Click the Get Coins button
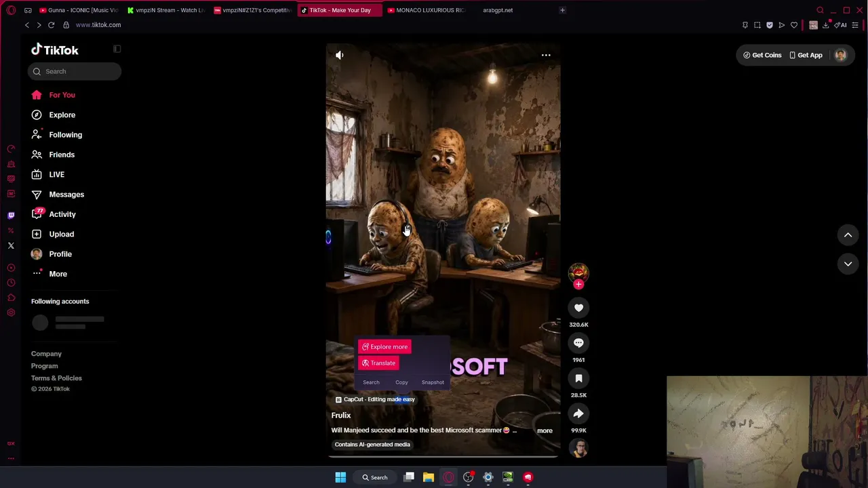The width and height of the screenshot is (868, 488). [x=762, y=55]
